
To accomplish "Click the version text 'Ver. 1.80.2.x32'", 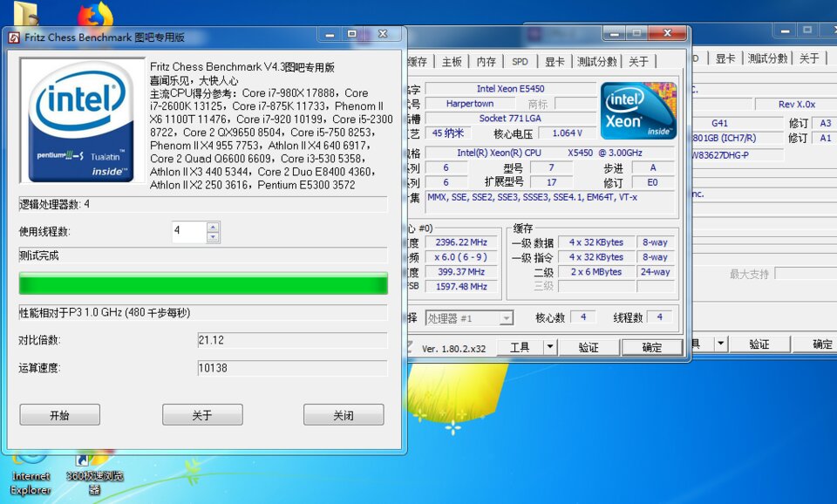I will click(453, 349).
